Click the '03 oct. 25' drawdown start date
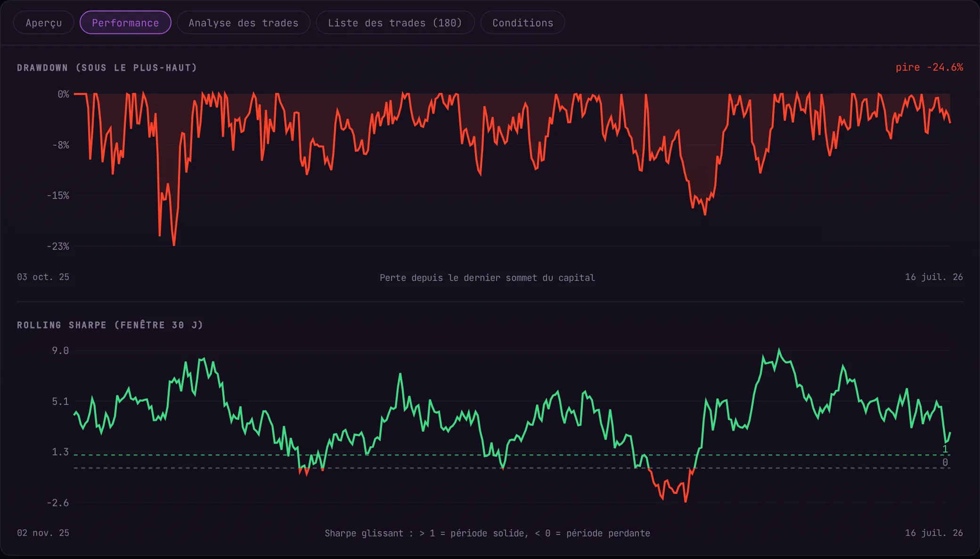Viewport: 980px width, 559px height. [x=43, y=277]
